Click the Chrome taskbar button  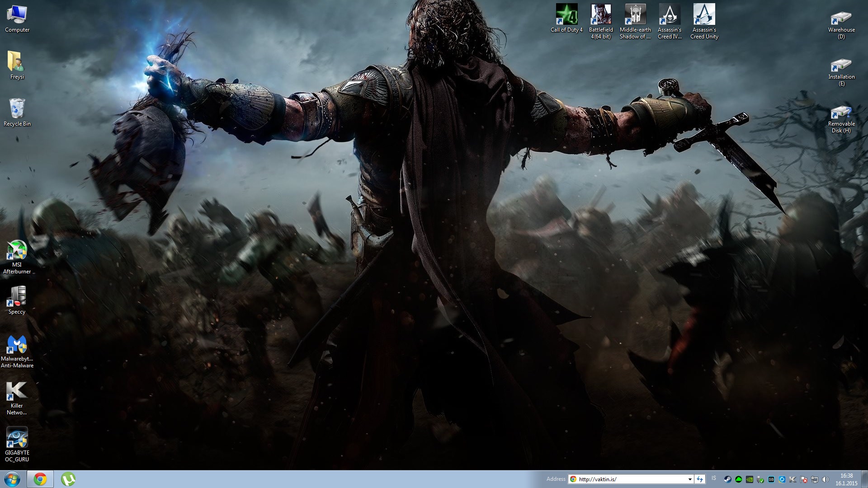[x=40, y=479]
